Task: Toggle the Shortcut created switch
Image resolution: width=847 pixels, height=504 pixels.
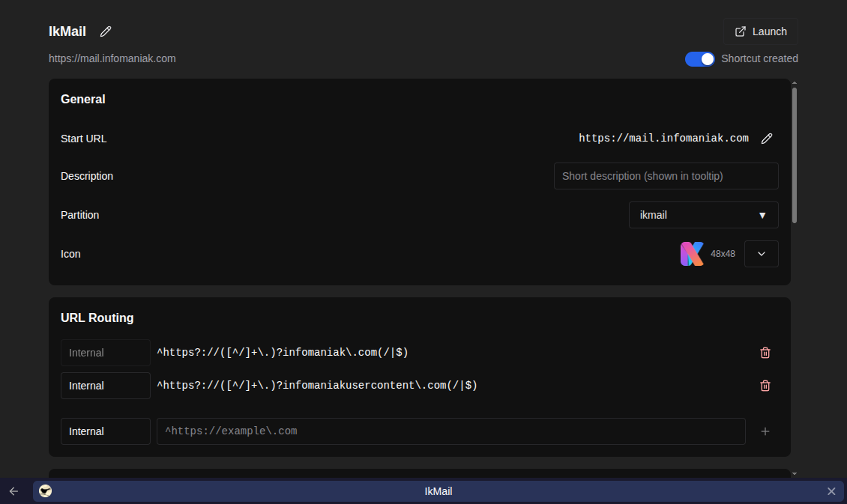Action: coord(699,59)
